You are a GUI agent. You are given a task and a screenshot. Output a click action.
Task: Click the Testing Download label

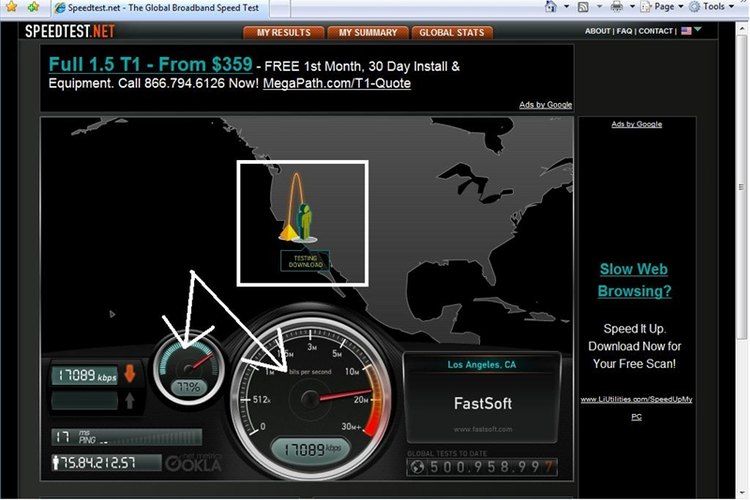[x=305, y=261]
